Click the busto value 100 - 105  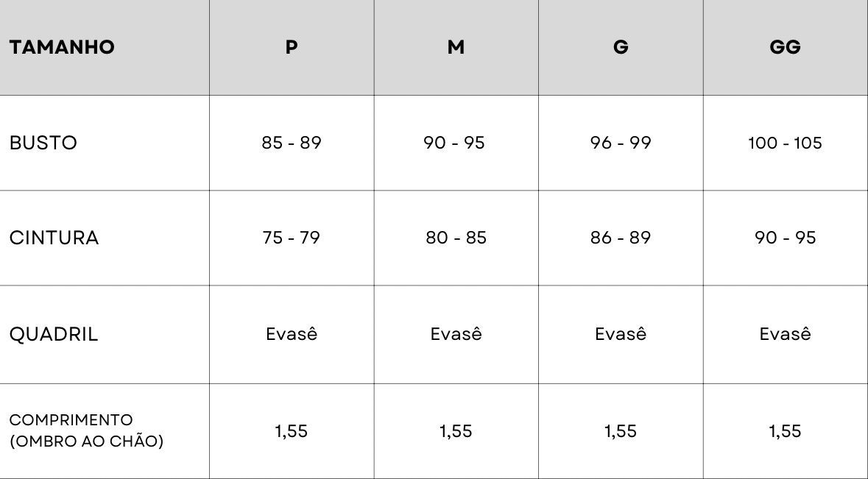pos(785,143)
